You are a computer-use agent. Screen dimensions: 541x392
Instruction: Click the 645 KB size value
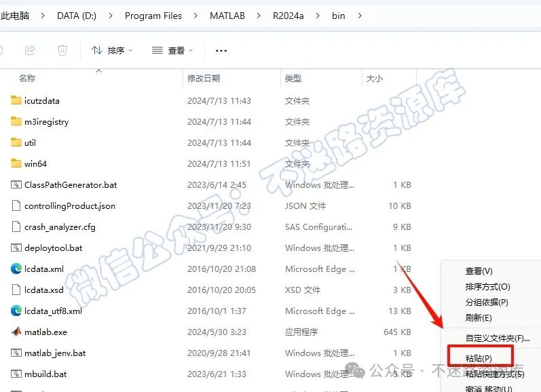(x=397, y=332)
